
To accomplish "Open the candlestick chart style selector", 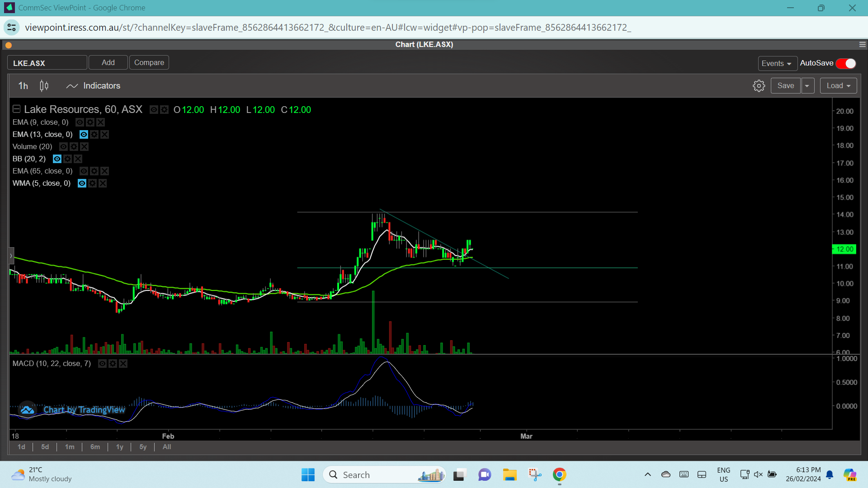I will pyautogui.click(x=44, y=86).
